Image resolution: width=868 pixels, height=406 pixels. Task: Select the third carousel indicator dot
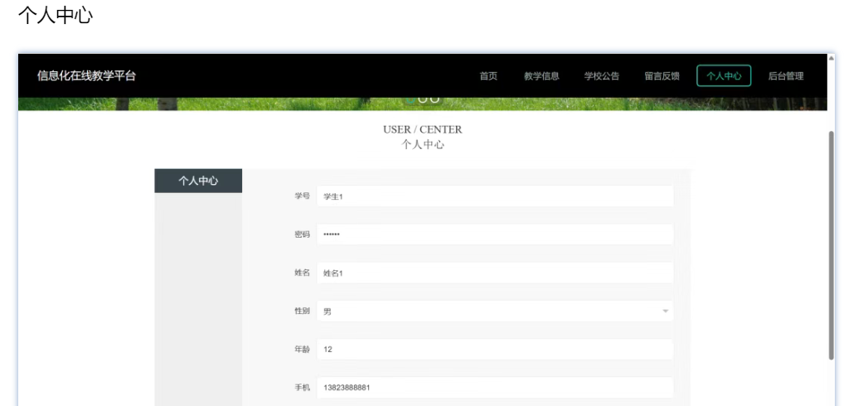435,99
